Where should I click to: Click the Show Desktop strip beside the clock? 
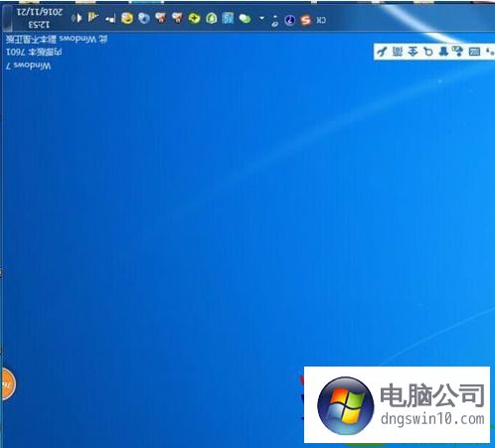click(x=7, y=18)
